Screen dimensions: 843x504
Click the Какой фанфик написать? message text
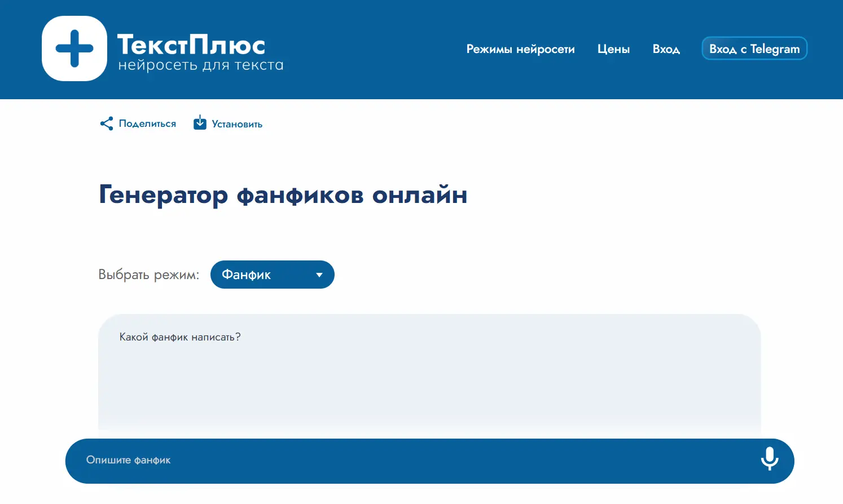click(180, 337)
